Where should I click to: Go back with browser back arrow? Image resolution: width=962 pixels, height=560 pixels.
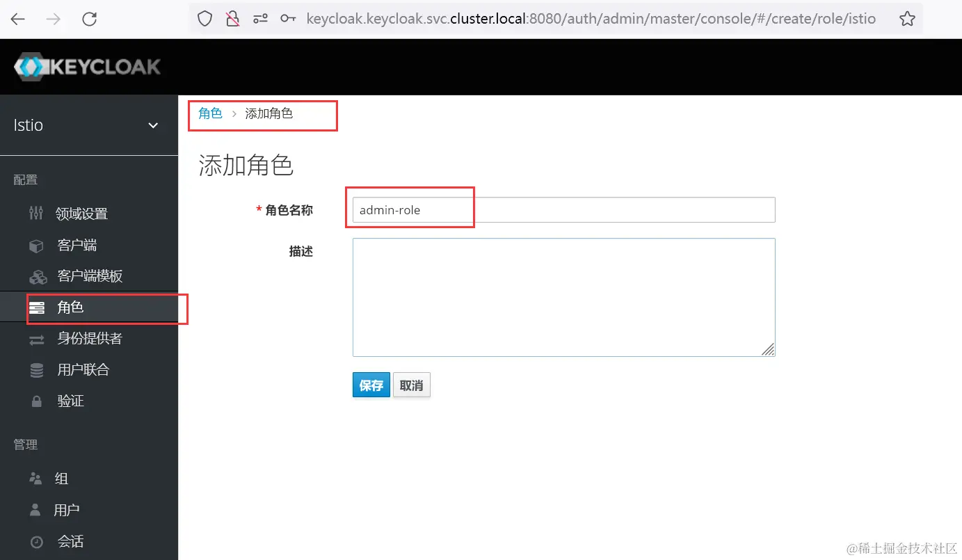coord(17,19)
